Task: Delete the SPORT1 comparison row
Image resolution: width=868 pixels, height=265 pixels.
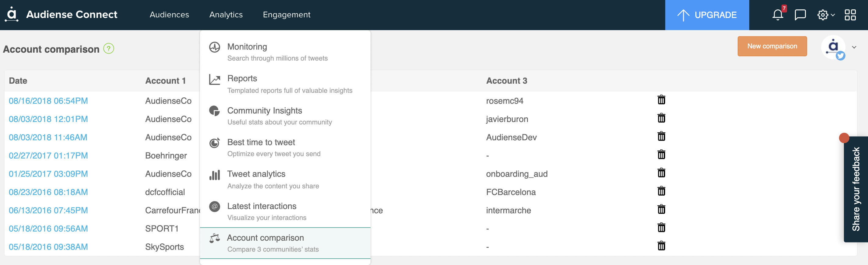Action: click(662, 228)
